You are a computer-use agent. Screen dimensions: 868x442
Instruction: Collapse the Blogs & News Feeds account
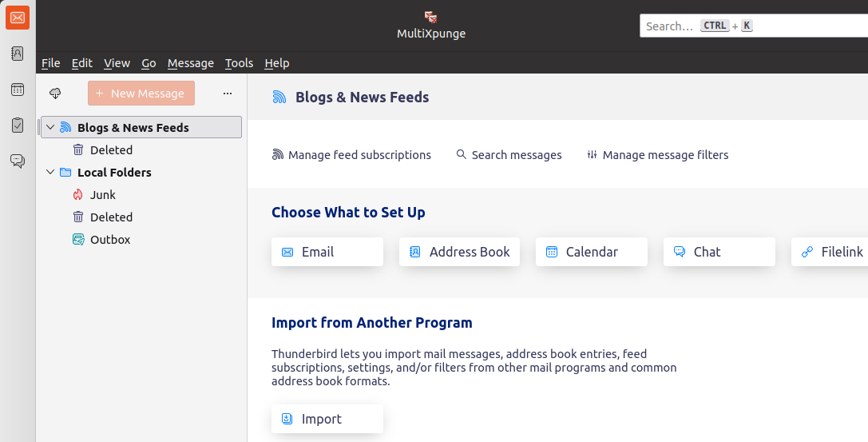click(50, 127)
